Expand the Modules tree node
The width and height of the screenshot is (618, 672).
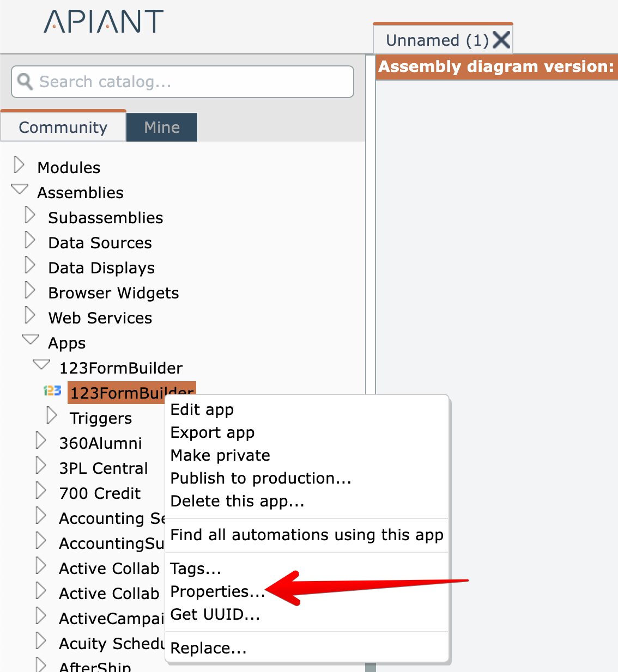click(x=19, y=165)
